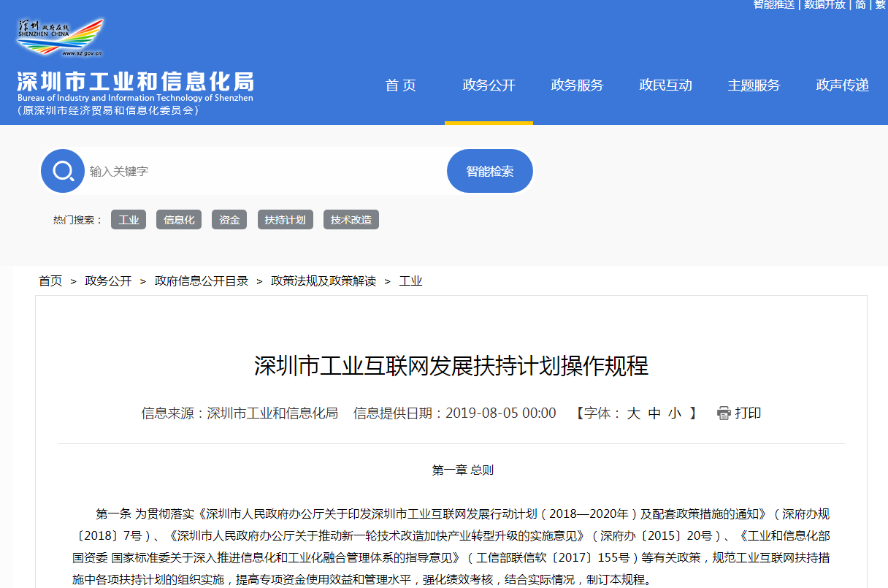888x588 pixels.
Task: Click the 政策法规及政策解读 breadcrumb link
Action: point(324,281)
